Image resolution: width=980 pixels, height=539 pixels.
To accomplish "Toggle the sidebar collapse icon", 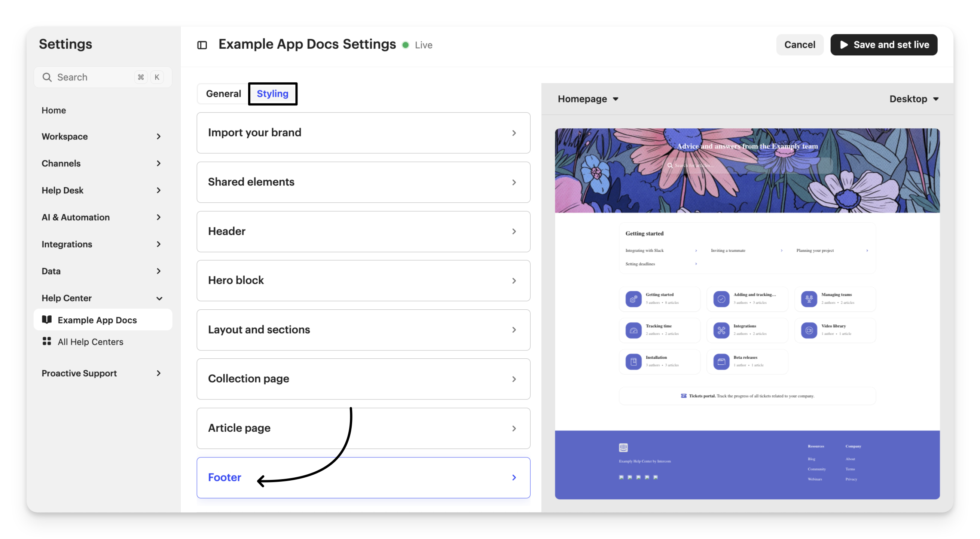I will (202, 45).
